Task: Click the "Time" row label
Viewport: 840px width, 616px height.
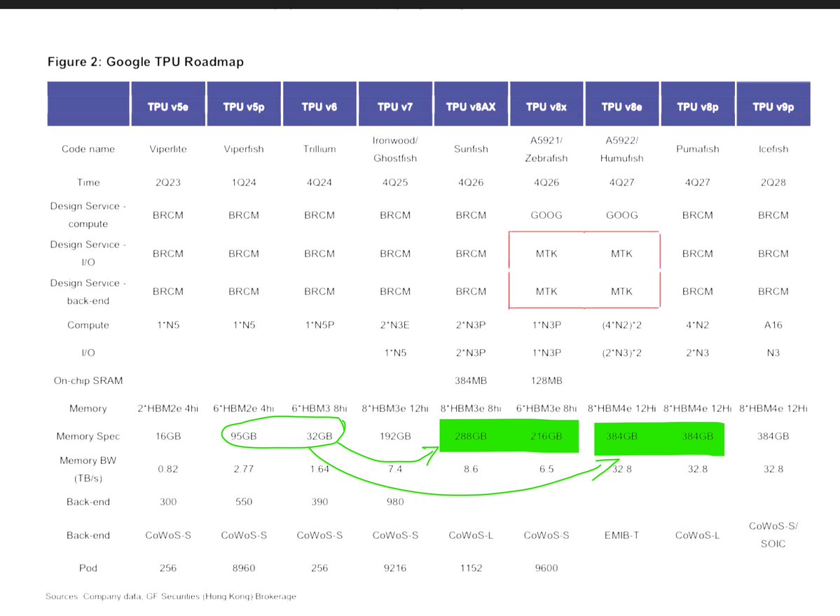Action: pyautogui.click(x=88, y=182)
